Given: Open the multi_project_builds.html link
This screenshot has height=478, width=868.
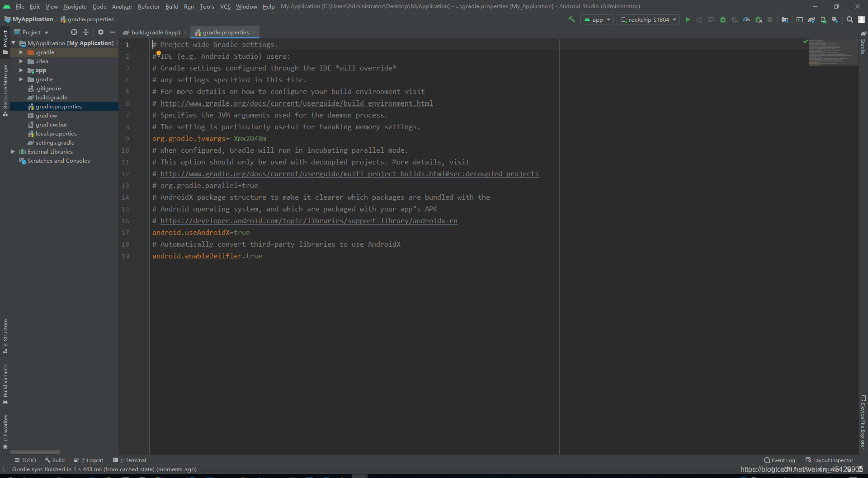Looking at the screenshot, I should pyautogui.click(x=349, y=173).
